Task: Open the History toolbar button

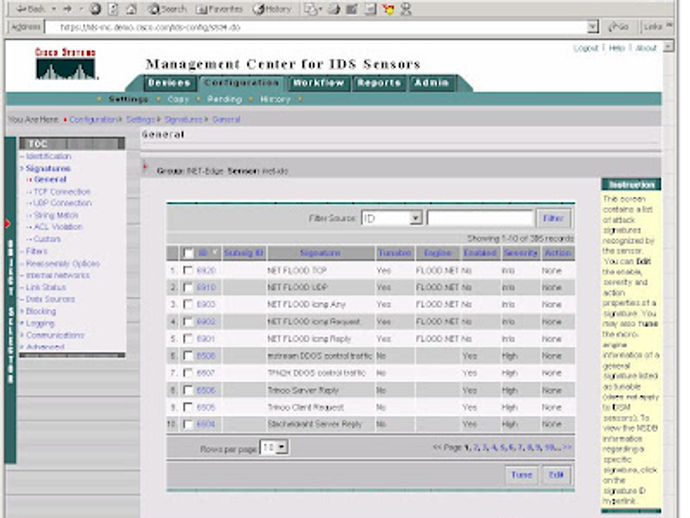Action: click(x=272, y=8)
